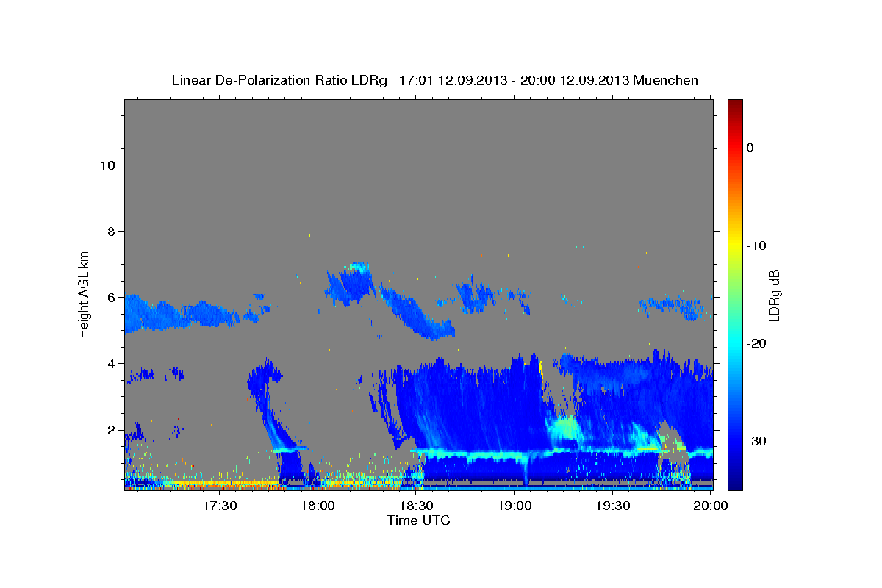882x588 pixels.
Task: Click the colorbar label '-30'
Action: coord(756,441)
